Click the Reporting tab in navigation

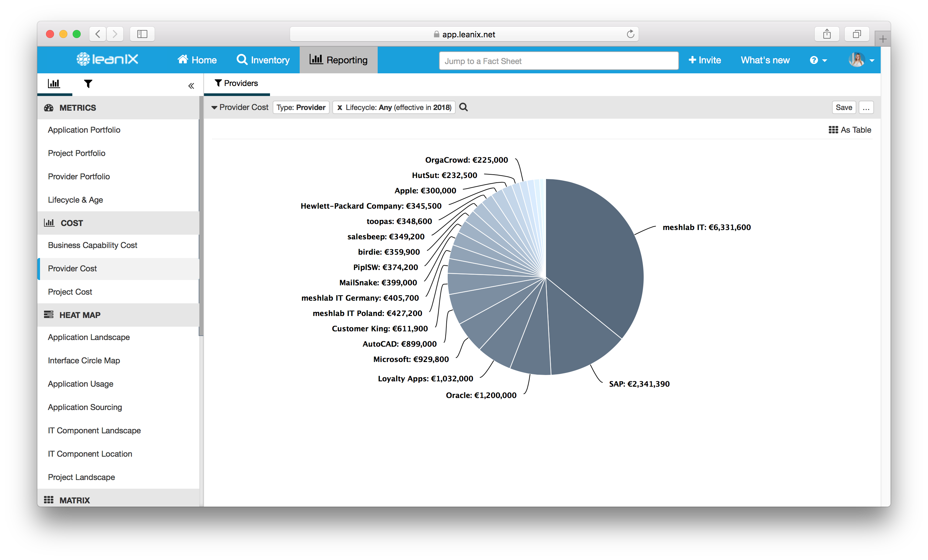[339, 60]
